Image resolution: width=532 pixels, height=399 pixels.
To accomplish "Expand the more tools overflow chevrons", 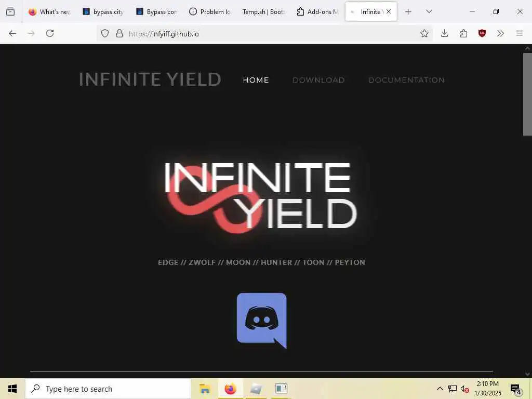I will click(x=500, y=33).
